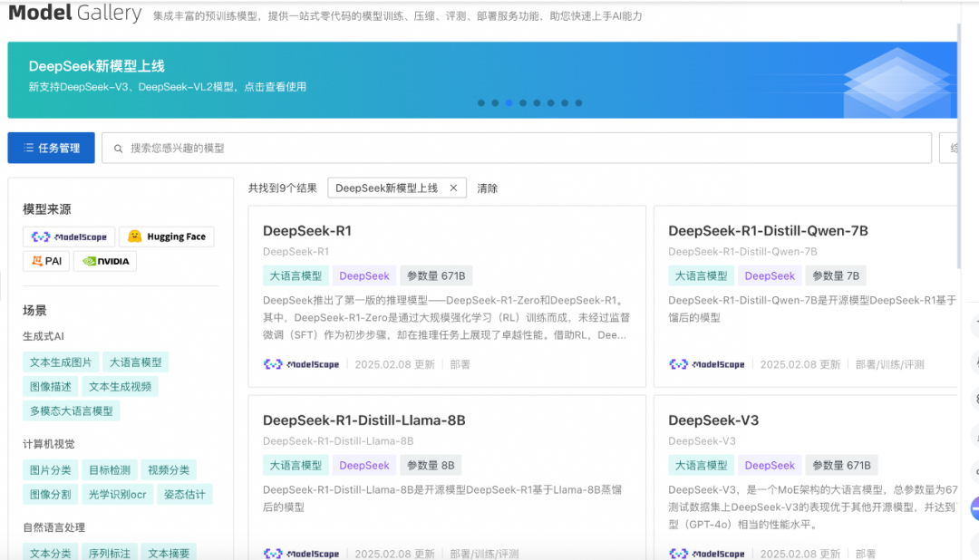
Task: Toggle the 序列标注 NLP filter tag
Action: (110, 553)
